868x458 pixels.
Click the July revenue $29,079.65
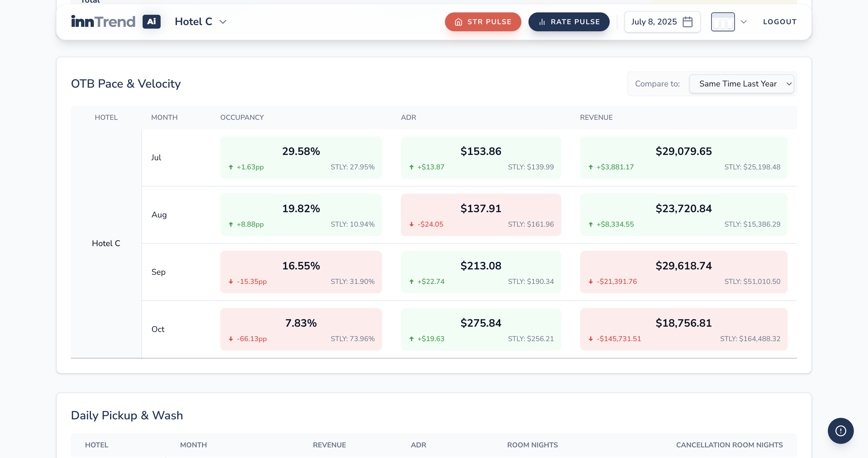click(x=684, y=151)
